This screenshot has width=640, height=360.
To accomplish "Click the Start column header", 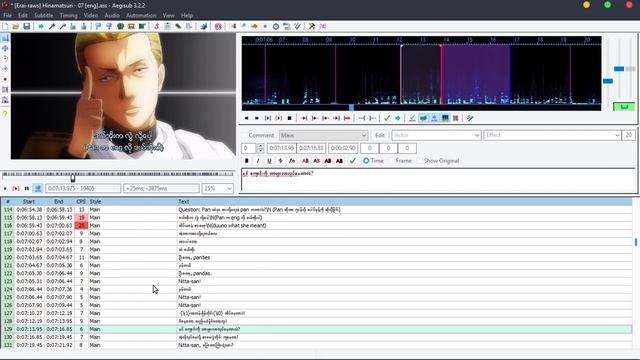I will pos(29,202).
